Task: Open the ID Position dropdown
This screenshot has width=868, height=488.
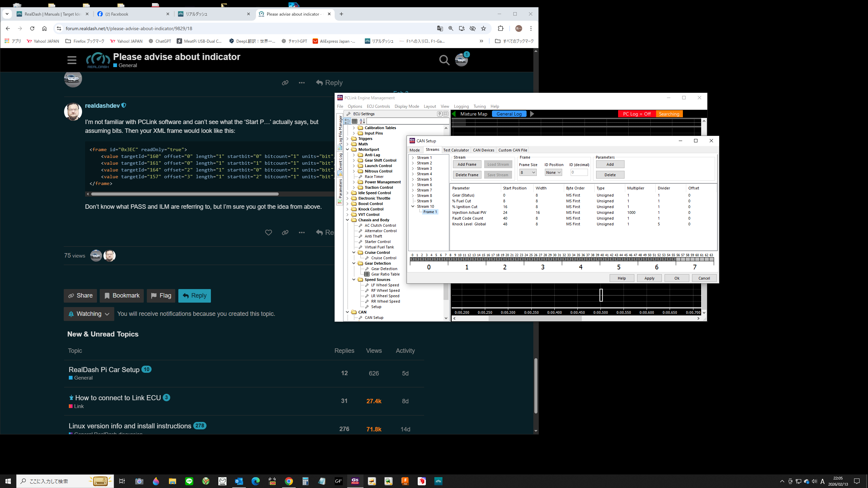Action: [553, 172]
